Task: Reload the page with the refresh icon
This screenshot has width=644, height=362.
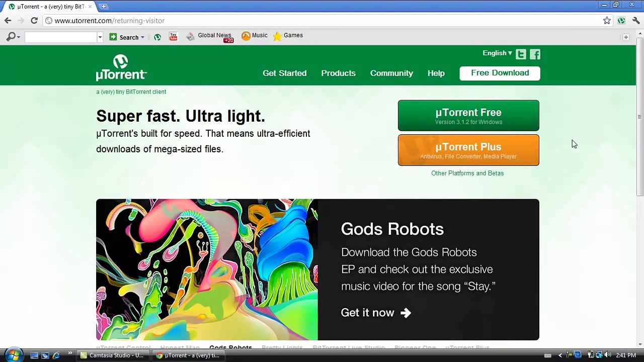Action: pyautogui.click(x=34, y=21)
